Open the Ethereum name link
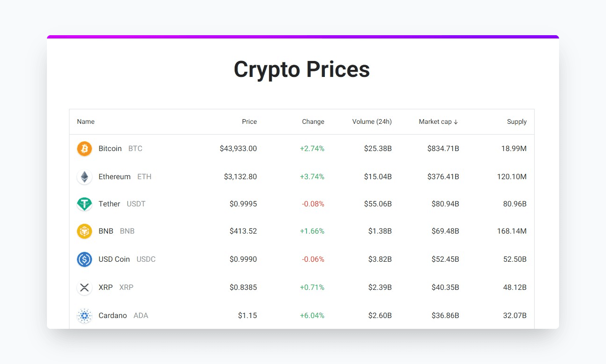The height and width of the screenshot is (364, 606). (115, 177)
